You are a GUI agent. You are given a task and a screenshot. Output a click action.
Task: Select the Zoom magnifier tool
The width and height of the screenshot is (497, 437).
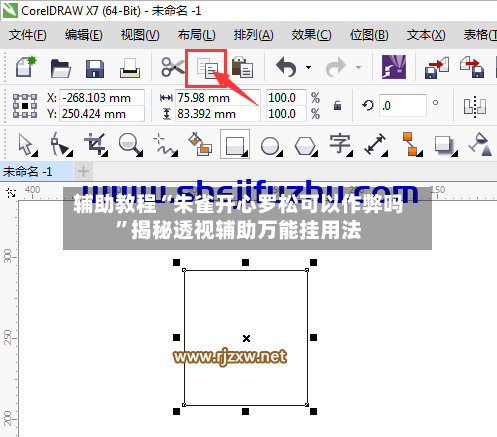131,145
